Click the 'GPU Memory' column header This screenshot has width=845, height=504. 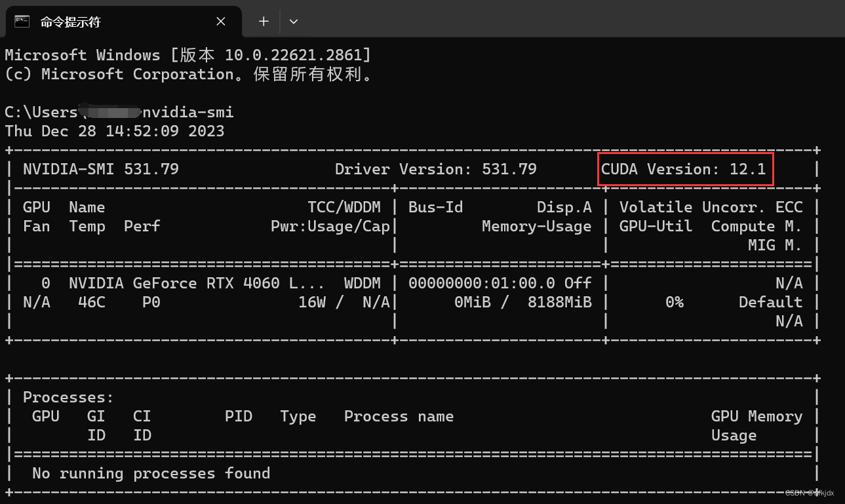[757, 416]
